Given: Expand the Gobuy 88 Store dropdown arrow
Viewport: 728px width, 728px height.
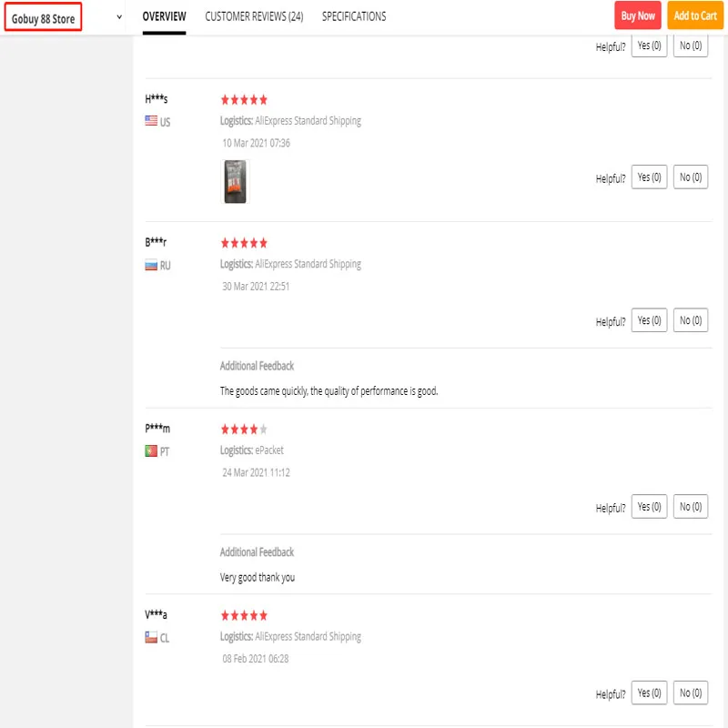Looking at the screenshot, I should (120, 17).
